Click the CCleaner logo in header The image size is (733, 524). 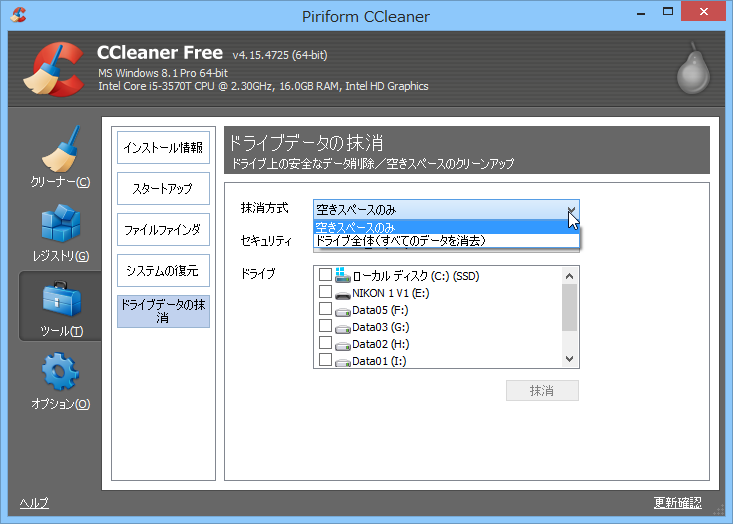click(54, 69)
